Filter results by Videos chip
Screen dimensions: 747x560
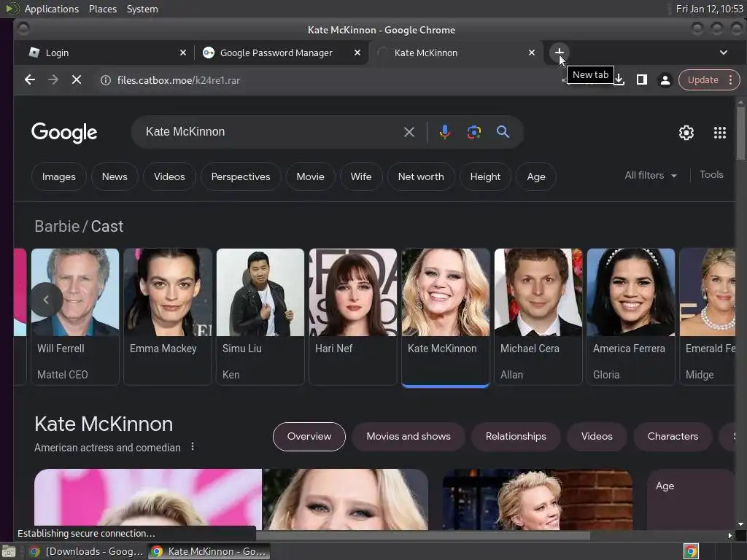(x=169, y=176)
